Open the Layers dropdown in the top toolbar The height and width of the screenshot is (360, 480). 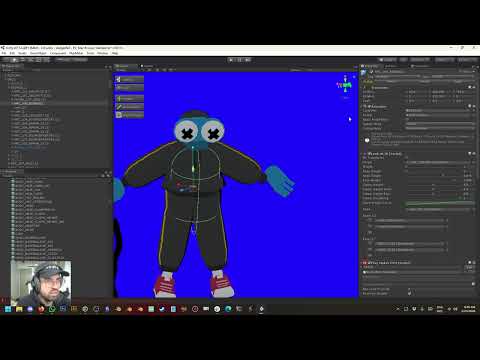tap(445, 60)
